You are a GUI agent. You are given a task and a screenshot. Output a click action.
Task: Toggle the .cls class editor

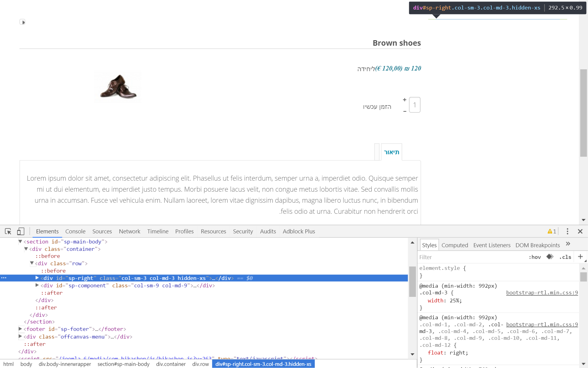565,257
